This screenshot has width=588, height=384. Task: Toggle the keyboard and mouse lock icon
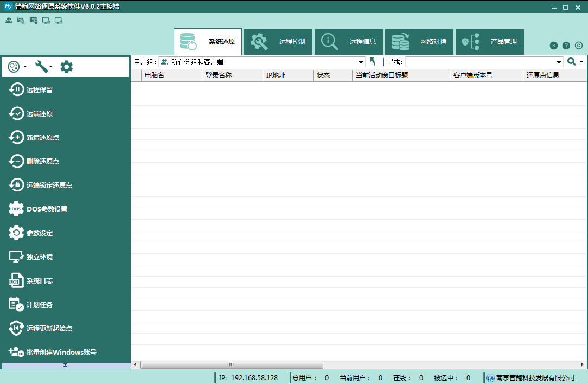tap(34, 20)
